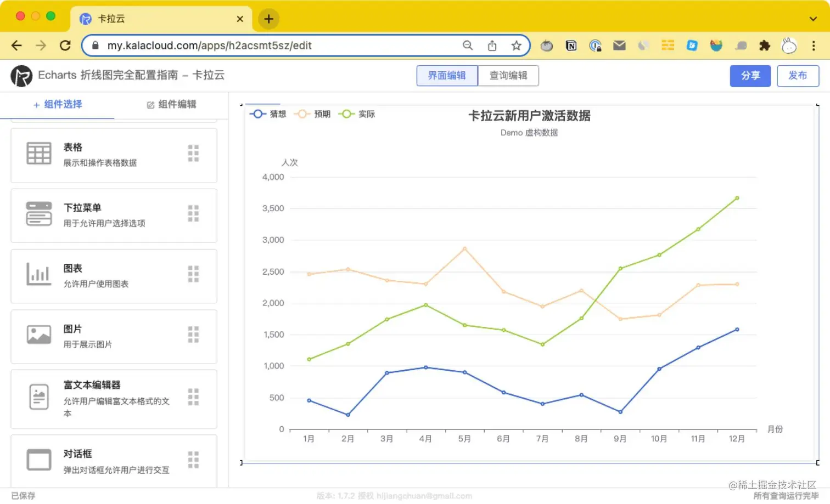The image size is (830, 504).
Task: Grab the drag handle for 对话框
Action: pyautogui.click(x=193, y=460)
